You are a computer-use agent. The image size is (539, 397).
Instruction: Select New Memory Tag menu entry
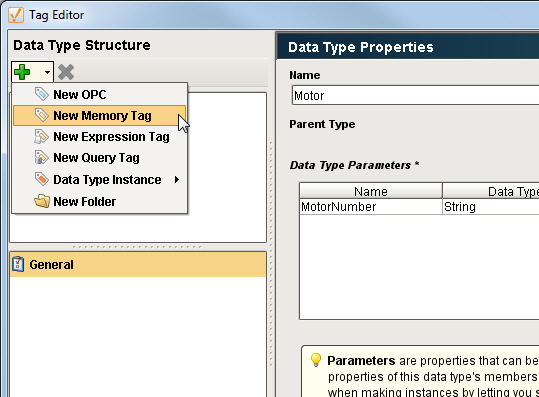click(99, 115)
